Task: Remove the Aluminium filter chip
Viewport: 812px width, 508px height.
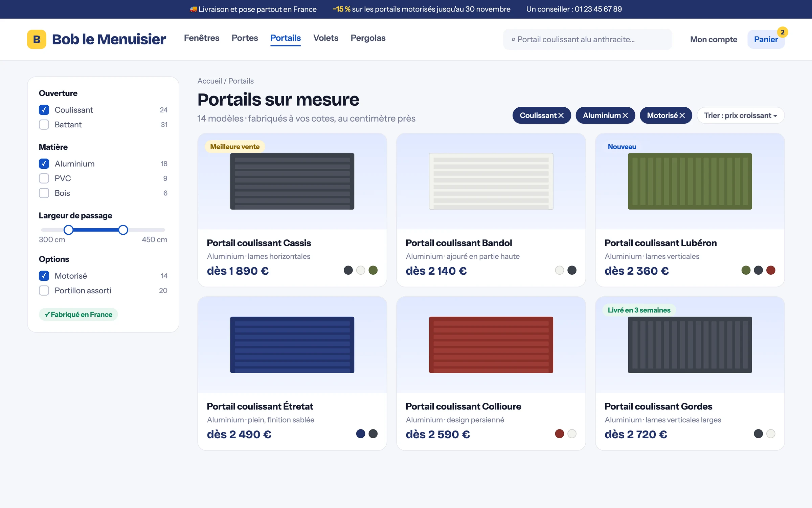Action: point(625,115)
